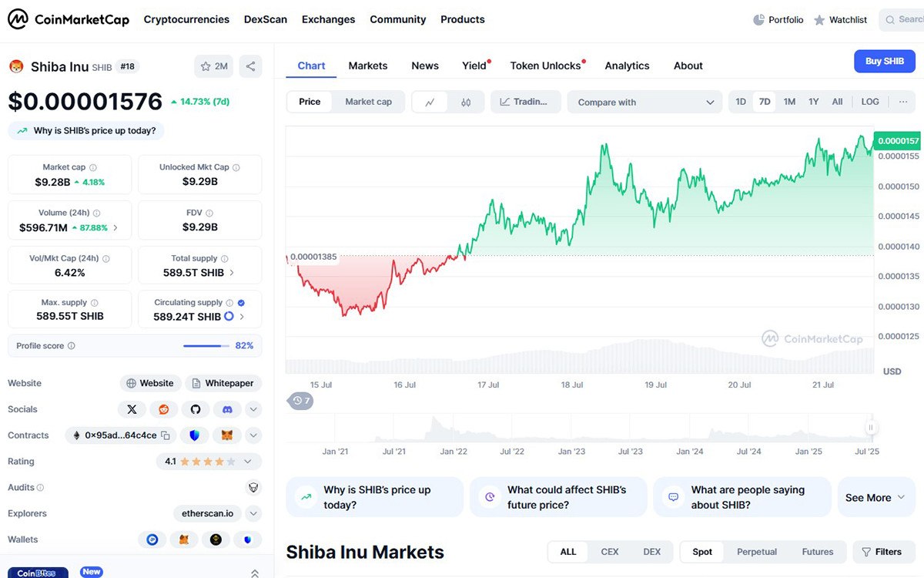This screenshot has height=578, width=924.
Task: Open the Reddit social link
Action: pos(164,409)
